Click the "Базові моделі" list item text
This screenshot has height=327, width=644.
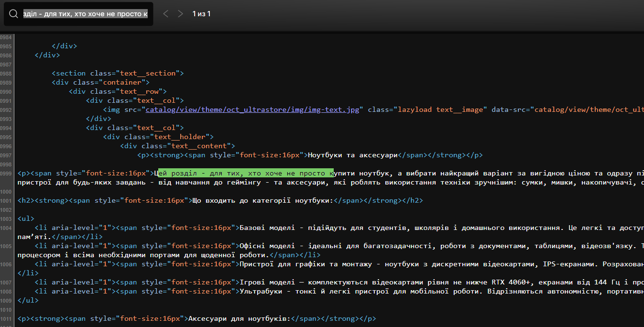tap(264, 228)
